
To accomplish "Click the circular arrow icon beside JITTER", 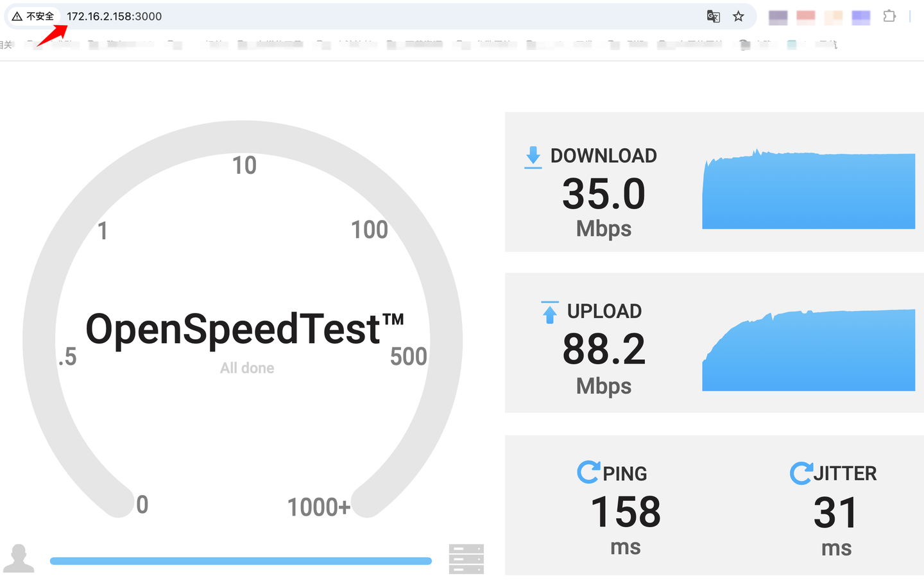I will click(x=801, y=473).
